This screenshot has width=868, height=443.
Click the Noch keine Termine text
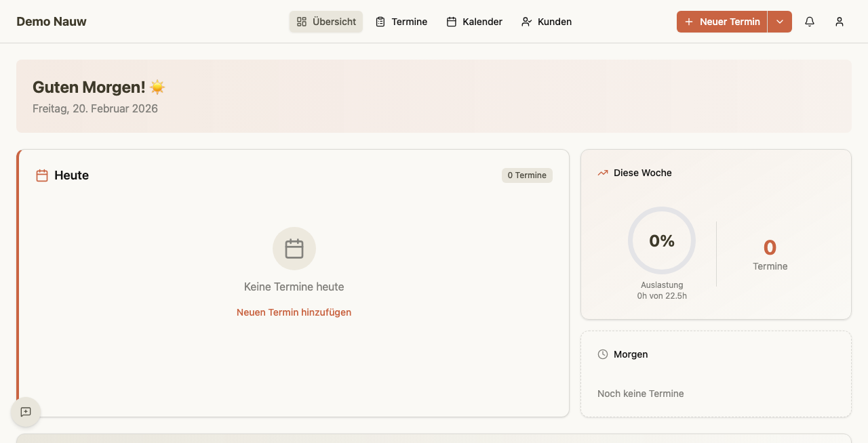pyautogui.click(x=641, y=394)
